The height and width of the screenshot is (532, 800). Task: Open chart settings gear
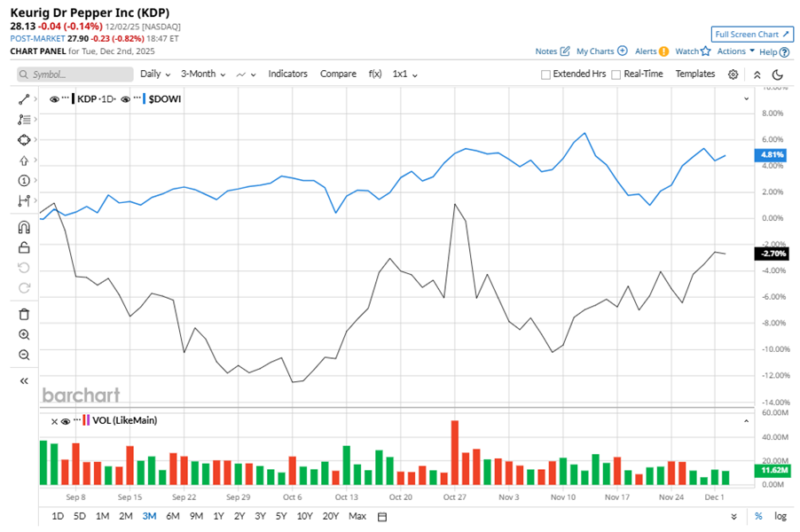733,74
